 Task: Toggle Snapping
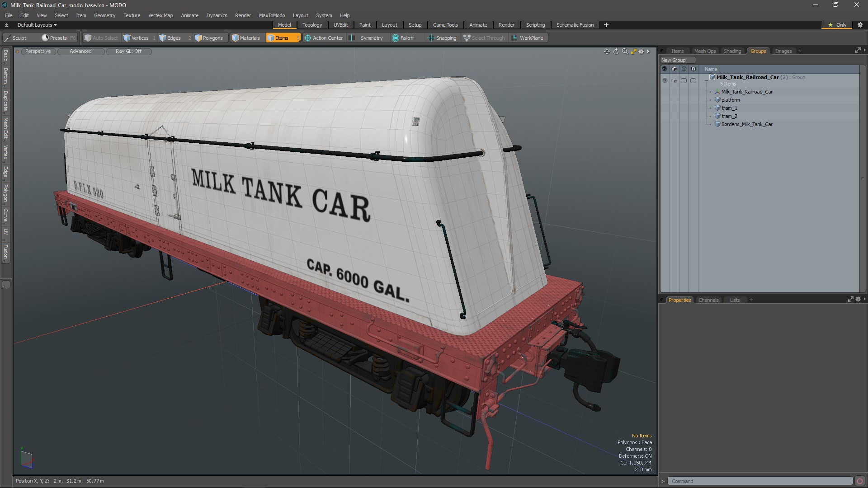coord(442,38)
